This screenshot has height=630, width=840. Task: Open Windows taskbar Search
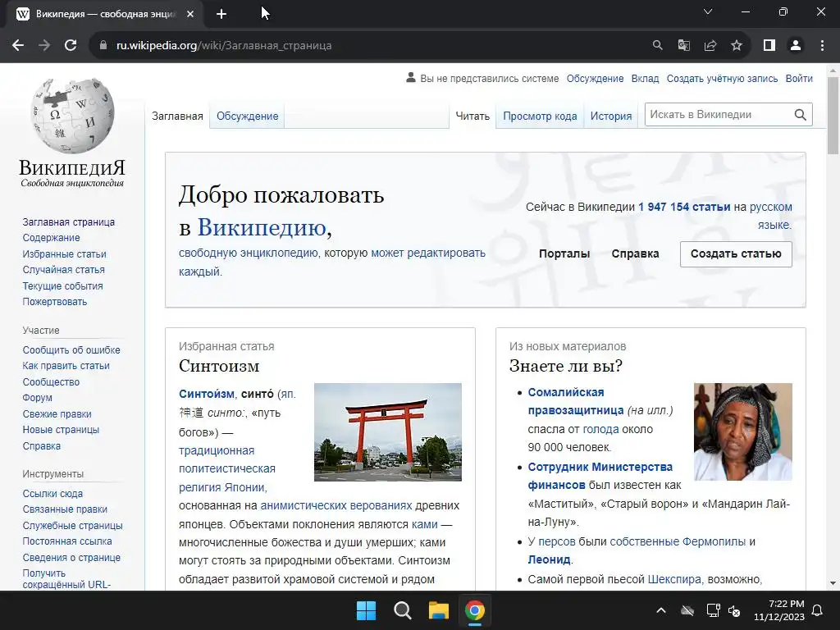click(402, 610)
